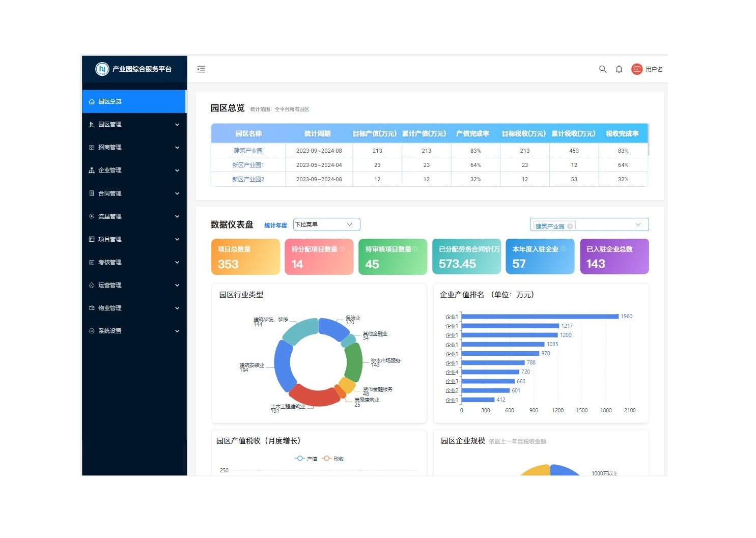Click the 项目总数量 353 stat card

(x=245, y=257)
